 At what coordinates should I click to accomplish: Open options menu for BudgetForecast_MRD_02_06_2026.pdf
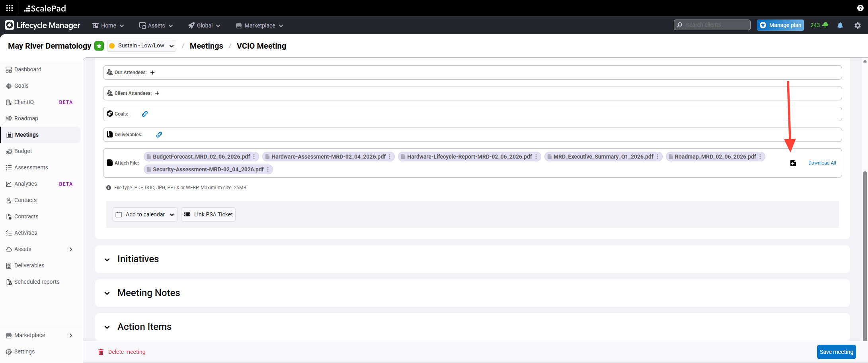254,157
